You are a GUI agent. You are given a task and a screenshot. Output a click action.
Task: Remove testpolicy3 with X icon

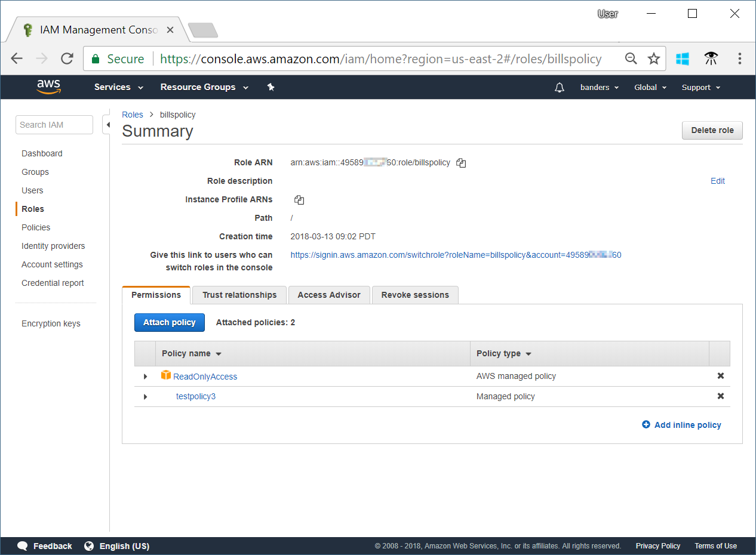coord(721,396)
